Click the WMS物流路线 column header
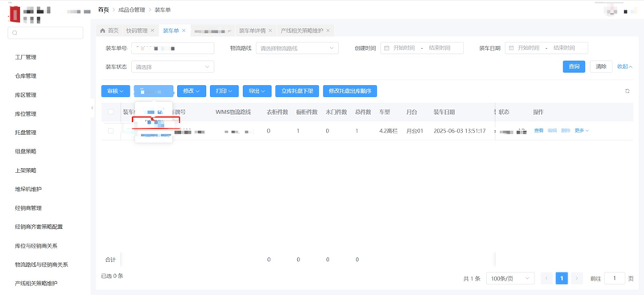 pyautogui.click(x=233, y=112)
